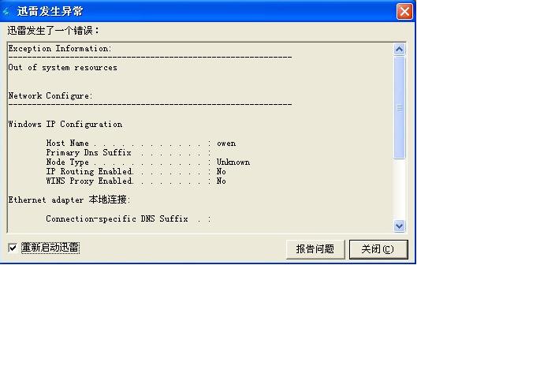
Task: Click the 报告问题 button
Action: pyautogui.click(x=315, y=249)
